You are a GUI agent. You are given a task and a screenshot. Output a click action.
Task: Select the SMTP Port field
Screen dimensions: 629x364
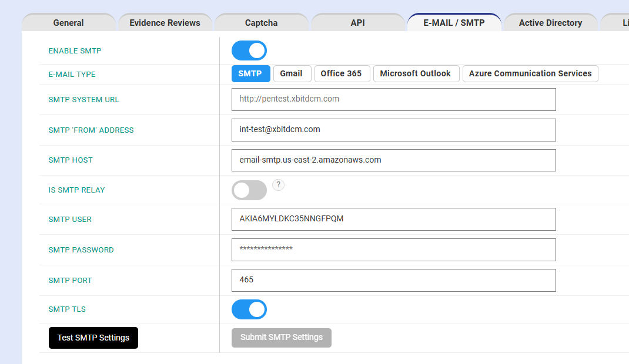393,280
